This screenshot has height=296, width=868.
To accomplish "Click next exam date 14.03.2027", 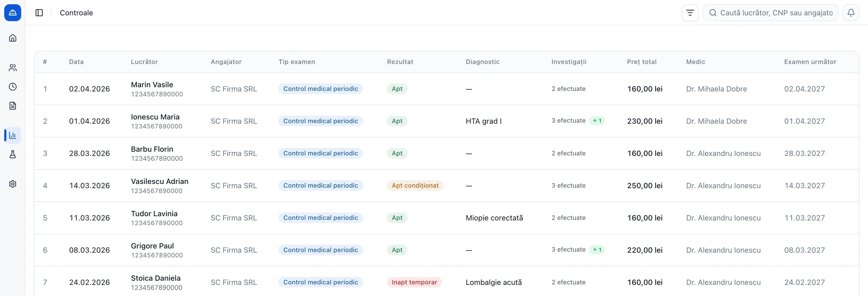I will (804, 186).
